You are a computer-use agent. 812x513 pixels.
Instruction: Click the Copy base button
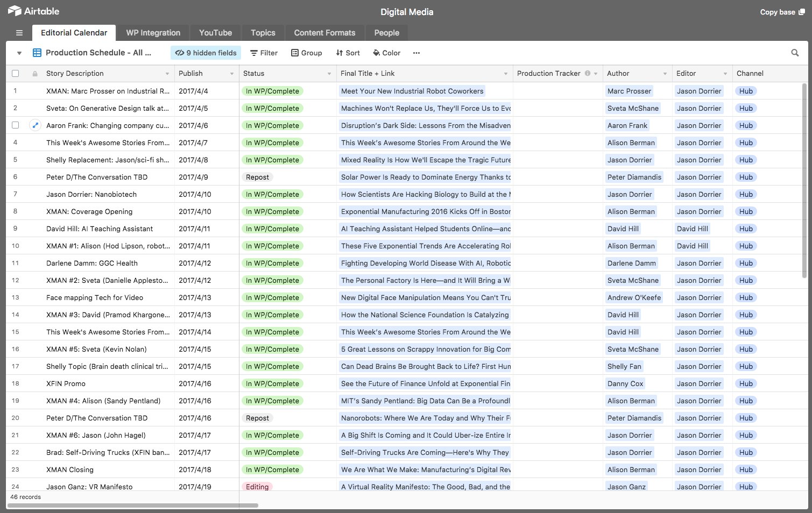[x=782, y=12]
